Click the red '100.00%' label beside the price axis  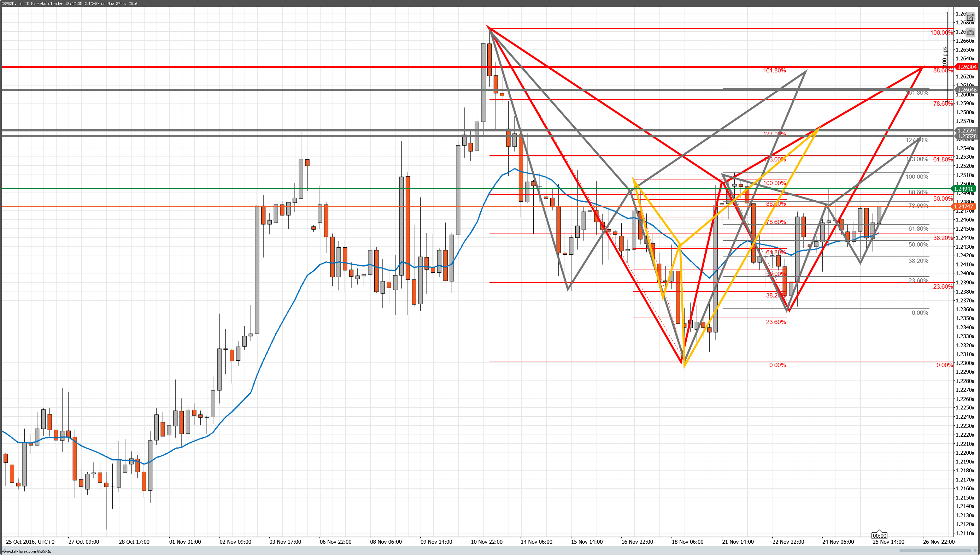pos(941,33)
